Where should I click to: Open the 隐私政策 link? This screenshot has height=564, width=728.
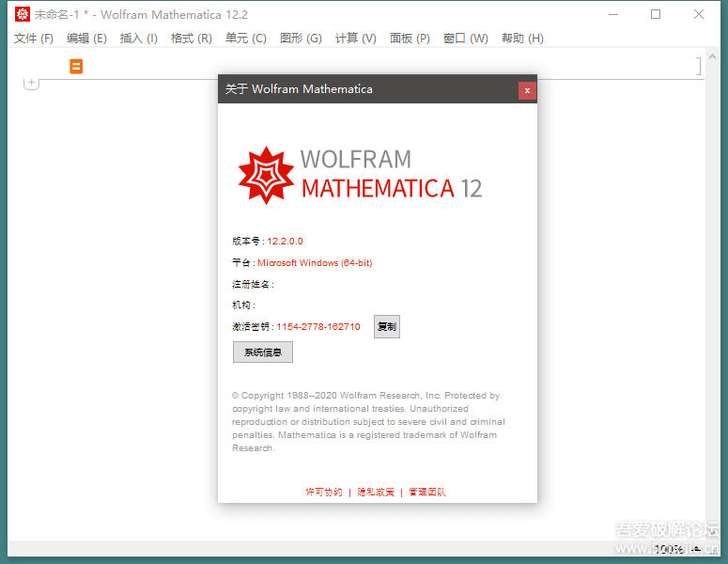(376, 492)
